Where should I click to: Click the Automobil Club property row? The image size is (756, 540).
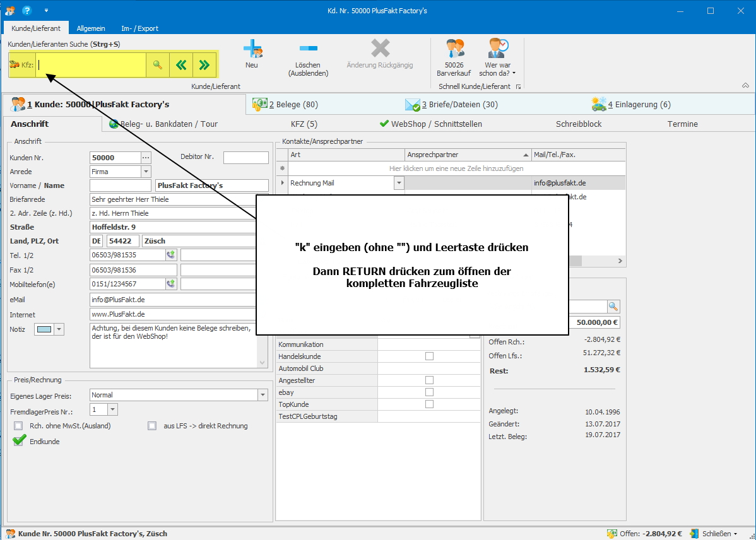coord(379,368)
